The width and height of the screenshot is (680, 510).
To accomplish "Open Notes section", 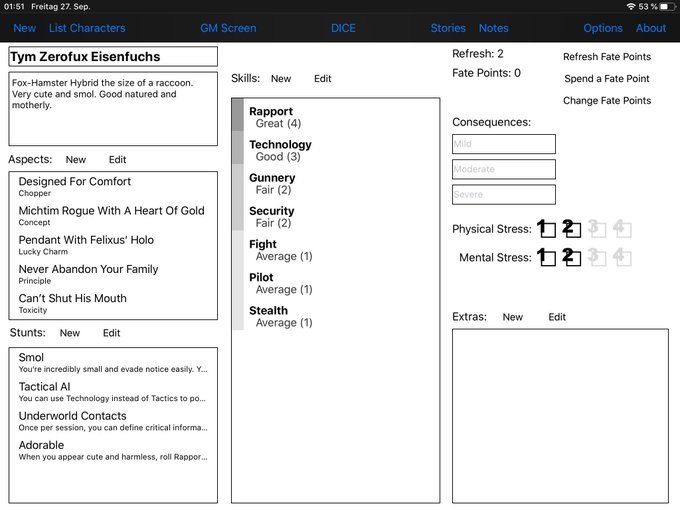I will [x=494, y=28].
